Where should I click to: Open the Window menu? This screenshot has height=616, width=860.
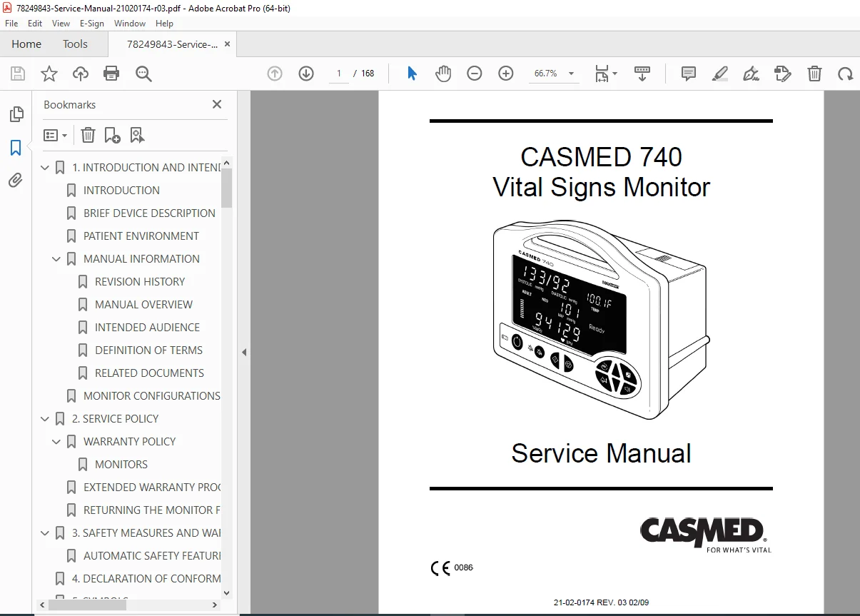click(130, 24)
